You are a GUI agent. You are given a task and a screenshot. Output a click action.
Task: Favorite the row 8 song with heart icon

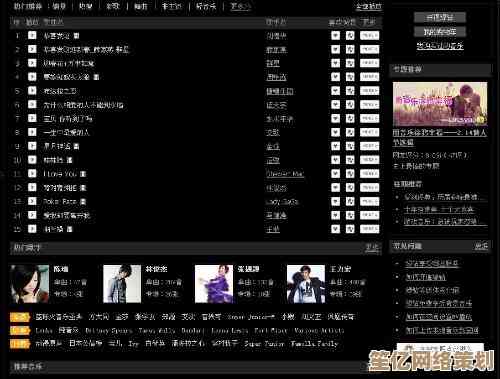point(335,132)
